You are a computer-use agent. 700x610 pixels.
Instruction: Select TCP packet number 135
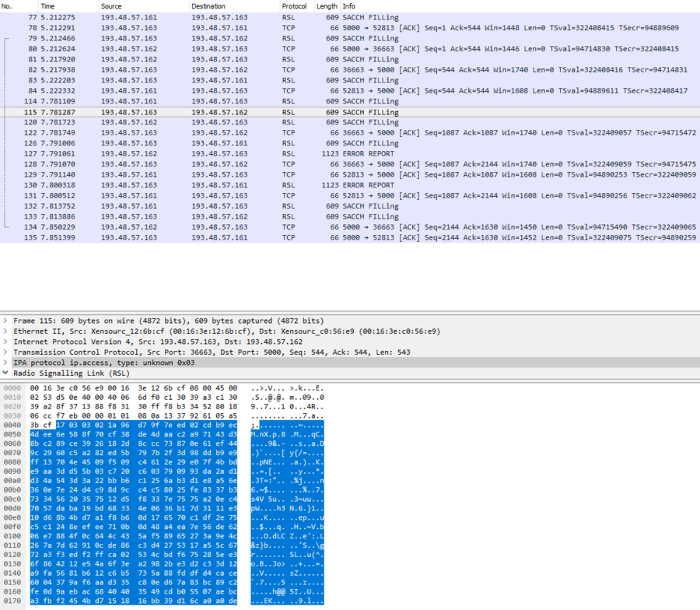[350, 237]
